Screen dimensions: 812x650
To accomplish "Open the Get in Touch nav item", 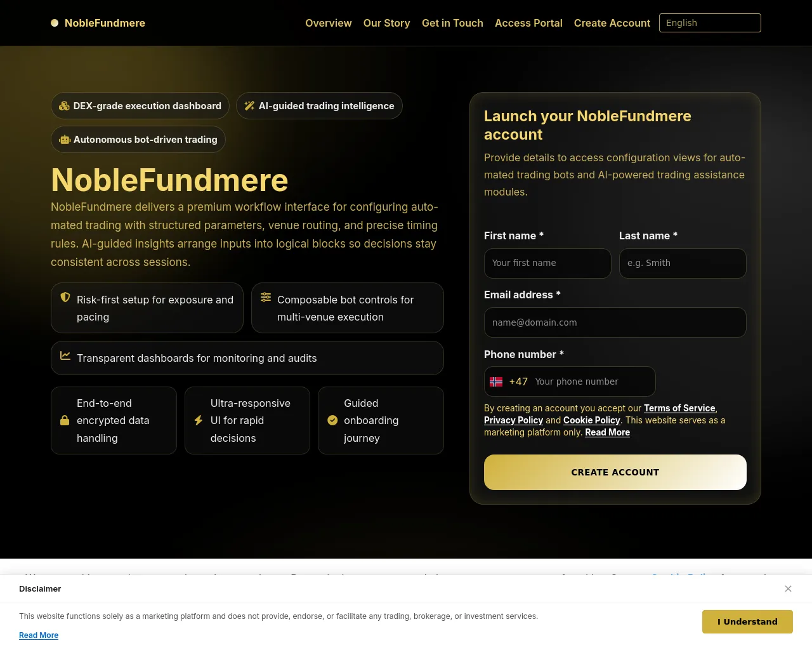I will (x=452, y=23).
